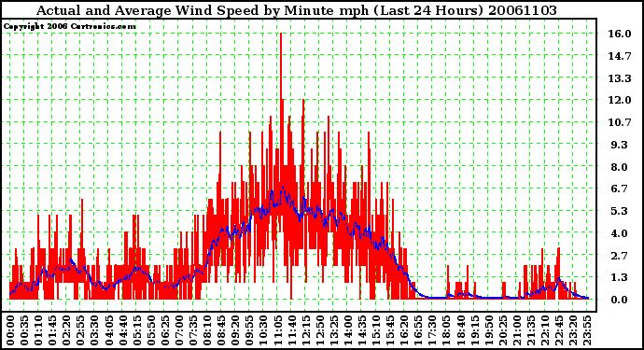Click the 11:05 time label
This screenshot has height=350, width=644.
tap(277, 330)
